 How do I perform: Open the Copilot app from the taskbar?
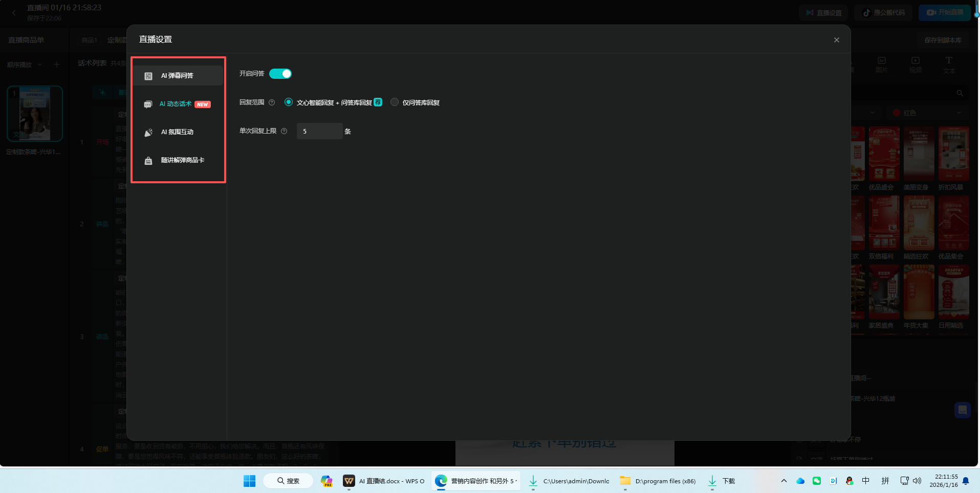click(326, 481)
